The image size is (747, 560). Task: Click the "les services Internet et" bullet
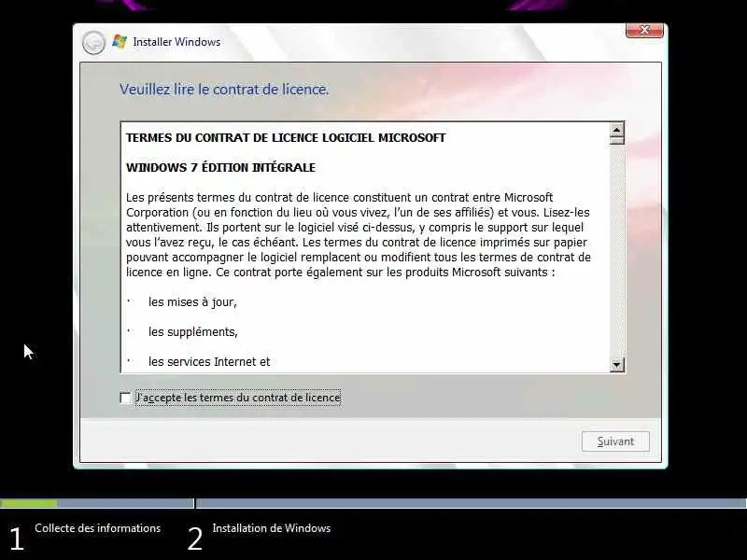(209, 361)
